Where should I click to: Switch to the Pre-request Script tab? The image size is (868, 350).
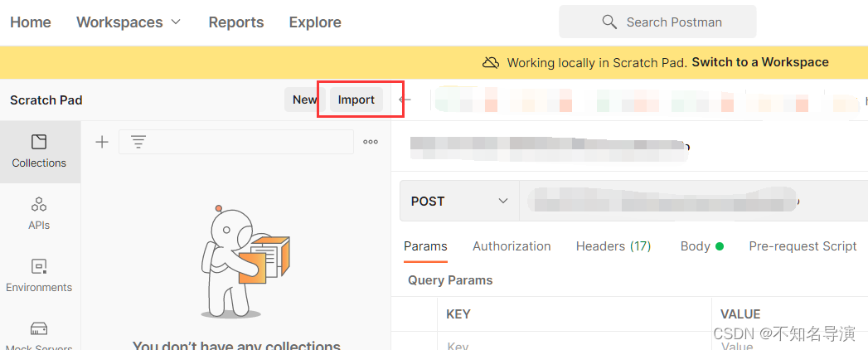pos(803,246)
